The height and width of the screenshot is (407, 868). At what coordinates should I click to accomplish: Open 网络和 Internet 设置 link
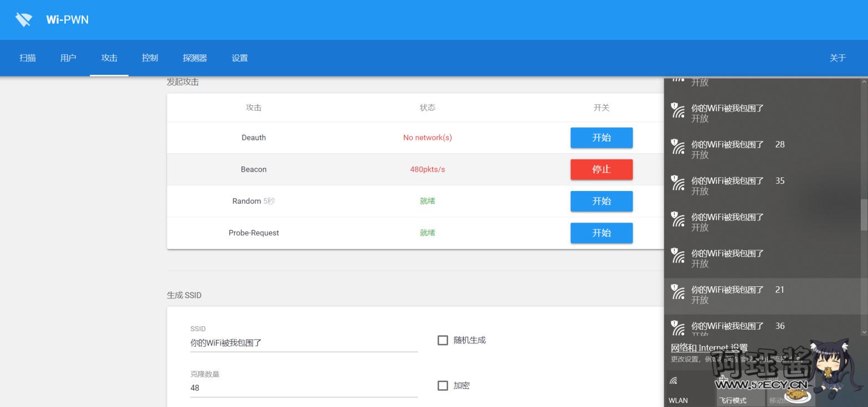pyautogui.click(x=709, y=348)
